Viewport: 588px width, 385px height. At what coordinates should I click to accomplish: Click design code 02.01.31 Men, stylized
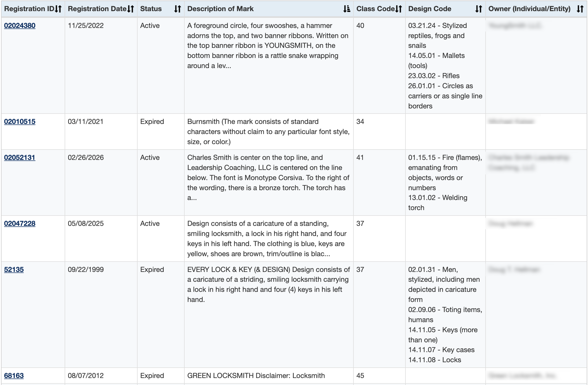coord(444,285)
